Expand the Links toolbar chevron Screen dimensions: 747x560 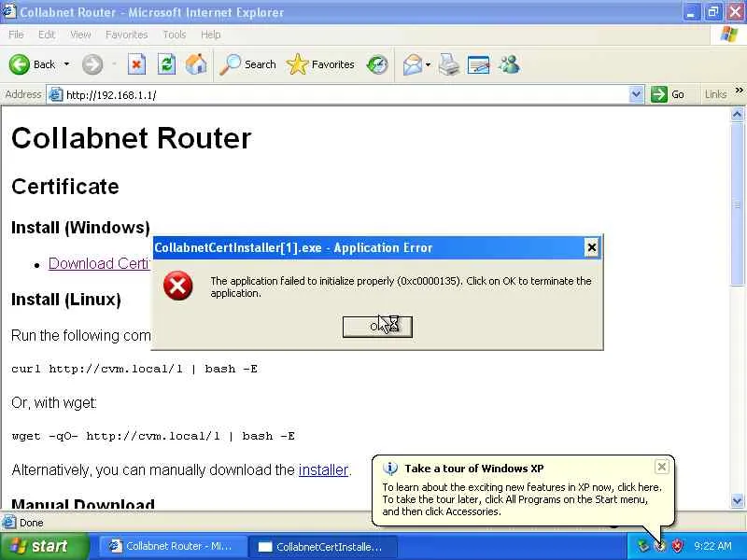pos(739,90)
